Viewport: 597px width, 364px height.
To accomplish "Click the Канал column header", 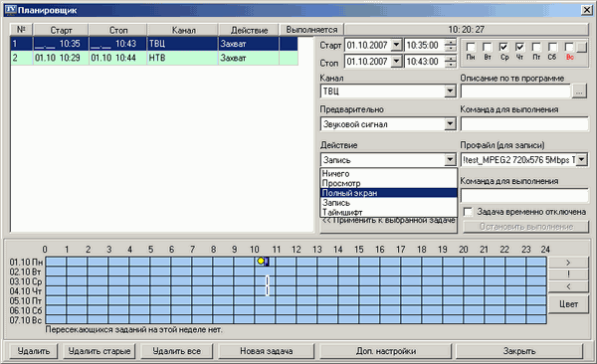I will [x=183, y=30].
